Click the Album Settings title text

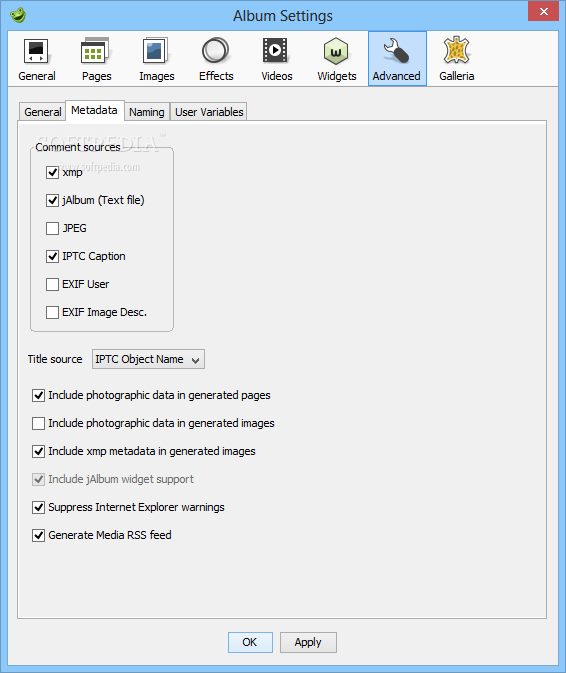click(x=283, y=16)
